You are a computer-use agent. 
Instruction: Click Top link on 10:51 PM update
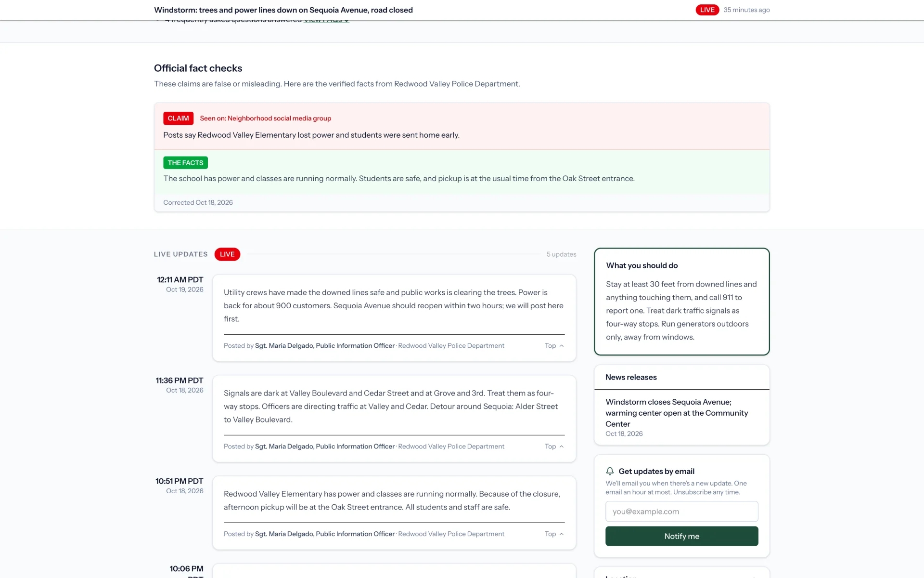(x=554, y=534)
